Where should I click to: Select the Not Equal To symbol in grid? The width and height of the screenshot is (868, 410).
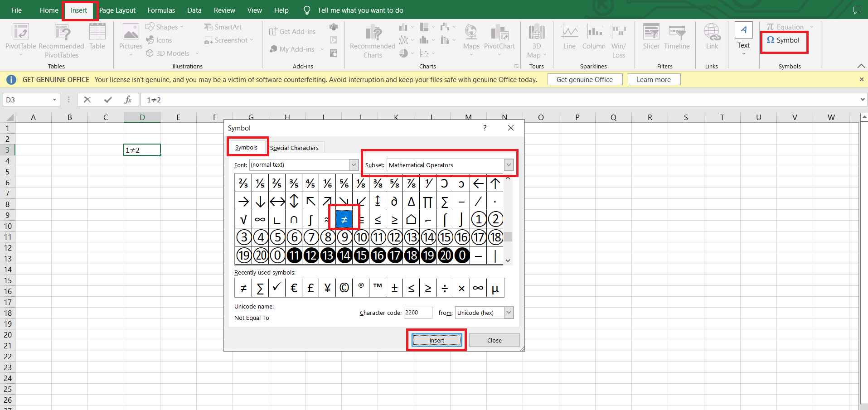[x=344, y=220]
